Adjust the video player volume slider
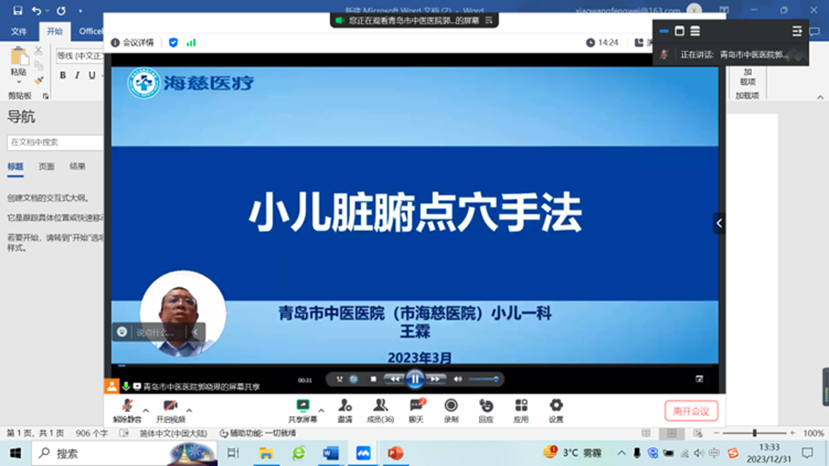Viewport: 829px width, 466px height. point(483,379)
